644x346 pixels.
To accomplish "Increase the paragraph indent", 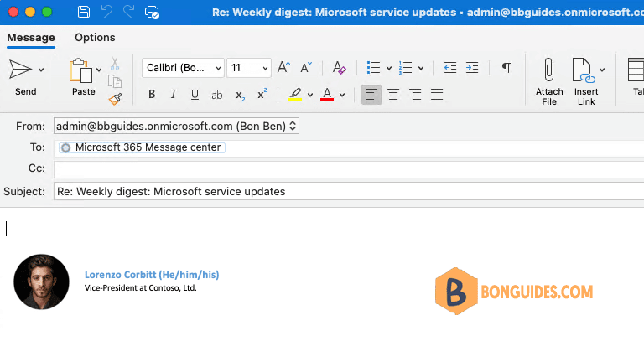I will click(x=472, y=68).
